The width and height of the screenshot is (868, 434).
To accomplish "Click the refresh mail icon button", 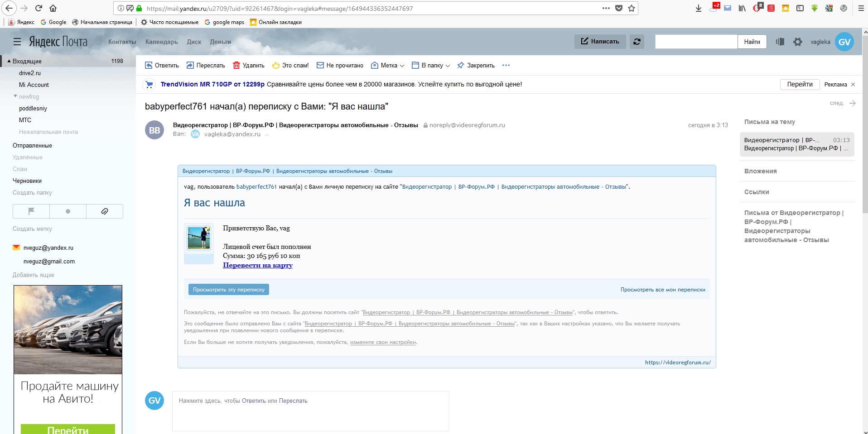I will [x=637, y=42].
